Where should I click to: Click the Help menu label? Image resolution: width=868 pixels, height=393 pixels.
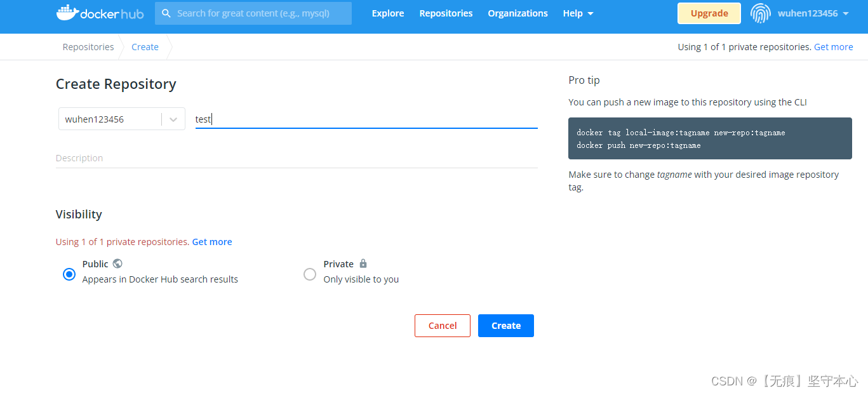(x=573, y=13)
